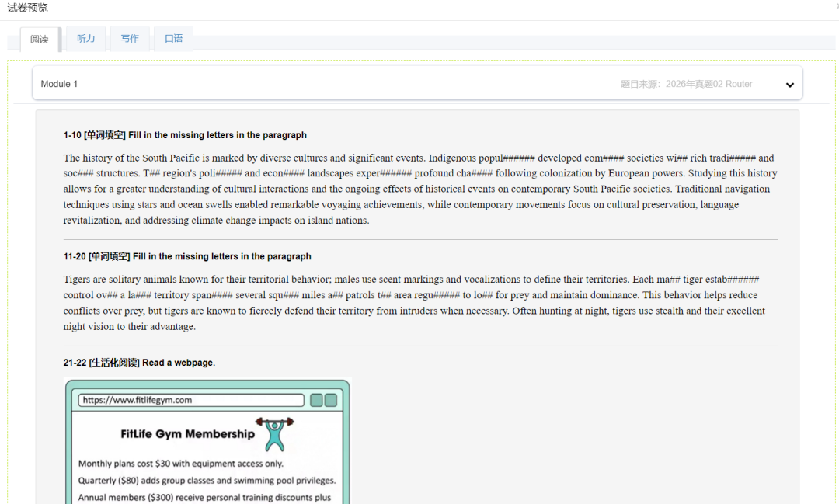The image size is (839, 504).
Task: Click the 题目来源 2026年真题02 Router text
Action: tap(686, 84)
